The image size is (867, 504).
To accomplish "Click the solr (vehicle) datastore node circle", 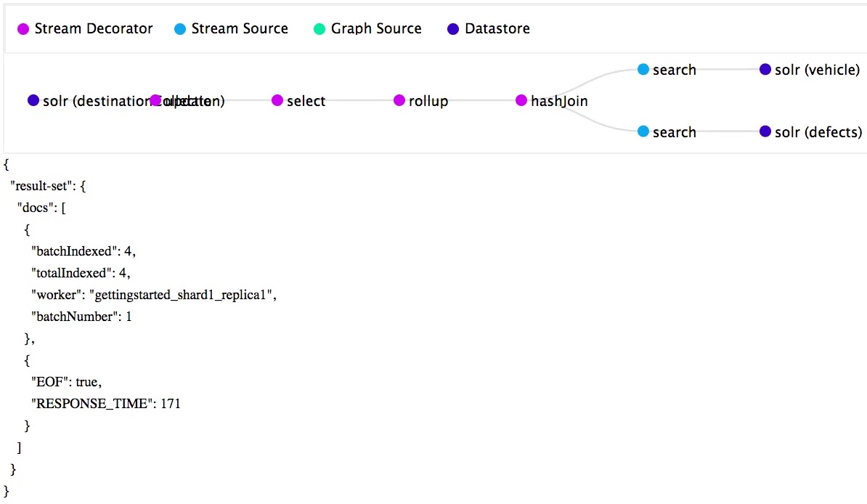I will click(765, 69).
